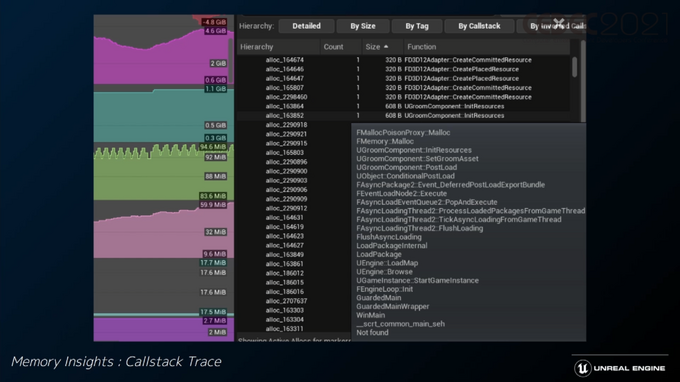Sort by the Function column header
Image resolution: width=680 pixels, height=382 pixels.
coord(486,47)
